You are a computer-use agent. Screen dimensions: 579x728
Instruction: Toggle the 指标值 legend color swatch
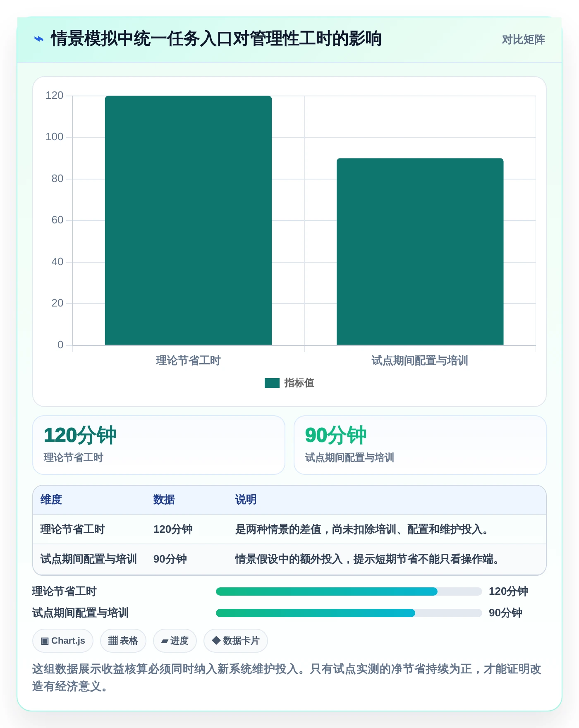pos(272,383)
